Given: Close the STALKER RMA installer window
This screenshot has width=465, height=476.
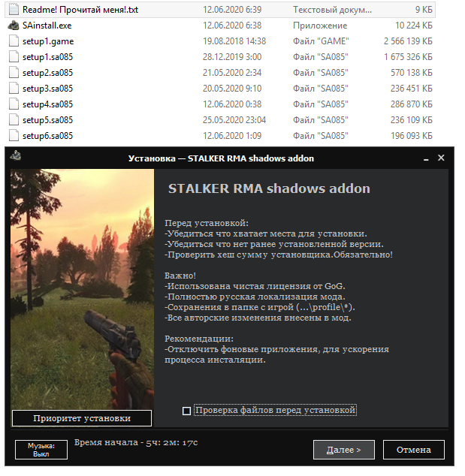Looking at the screenshot, I should click(441, 158).
